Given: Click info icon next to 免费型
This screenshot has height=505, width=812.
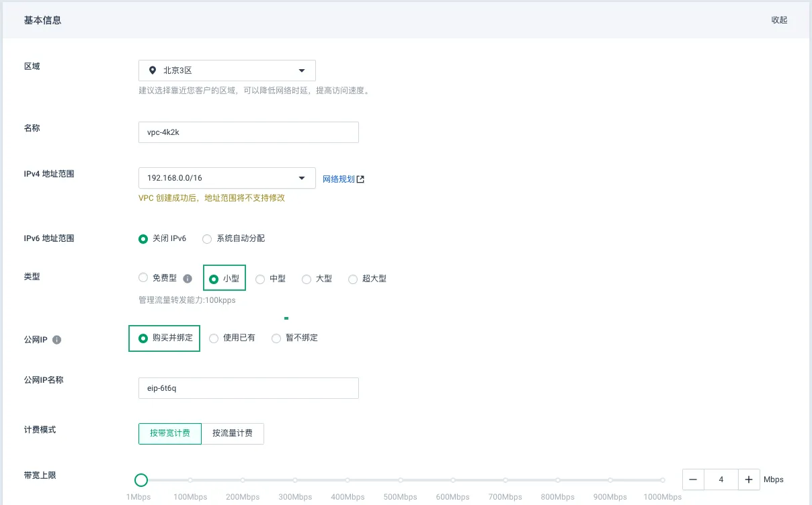Looking at the screenshot, I should [x=188, y=279].
